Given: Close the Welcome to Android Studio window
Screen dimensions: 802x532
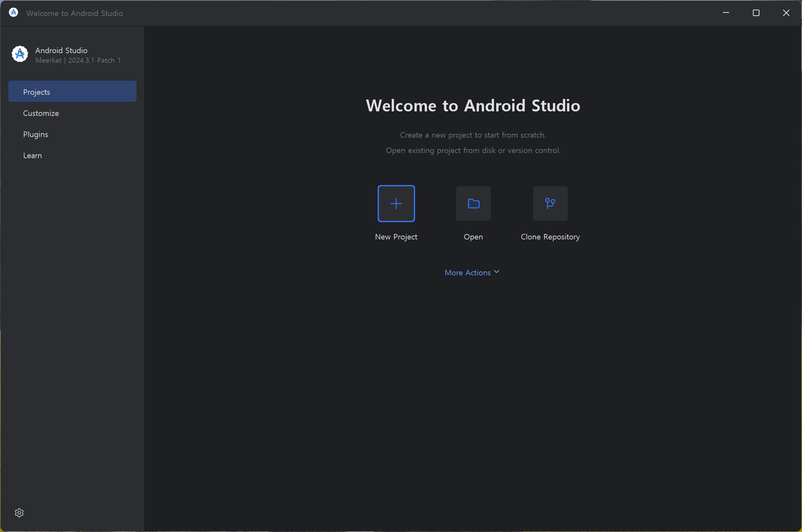Looking at the screenshot, I should point(786,12).
